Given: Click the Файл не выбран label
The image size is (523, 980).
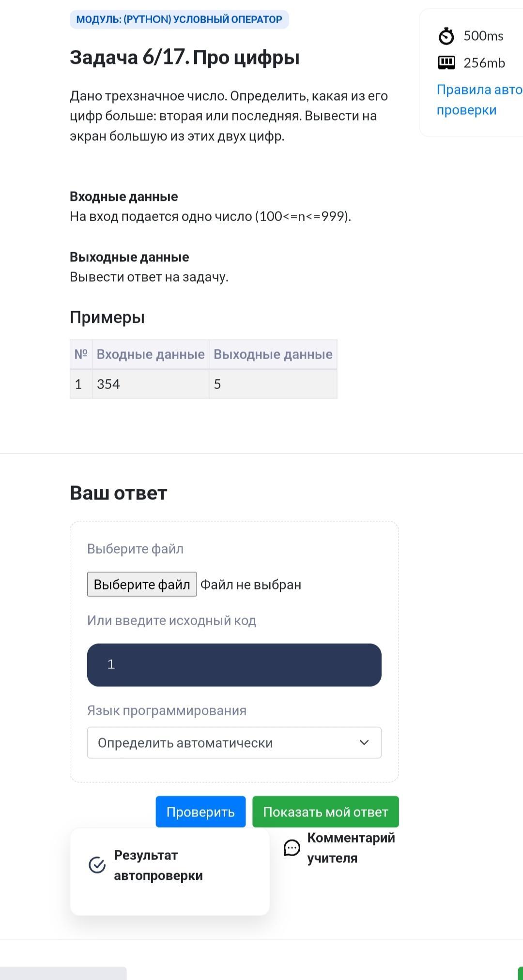Looking at the screenshot, I should point(251,585).
